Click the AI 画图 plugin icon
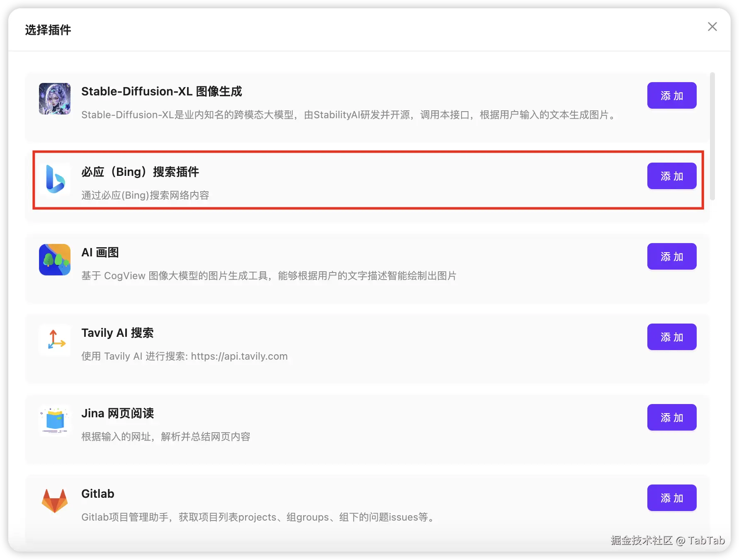 [x=55, y=260]
